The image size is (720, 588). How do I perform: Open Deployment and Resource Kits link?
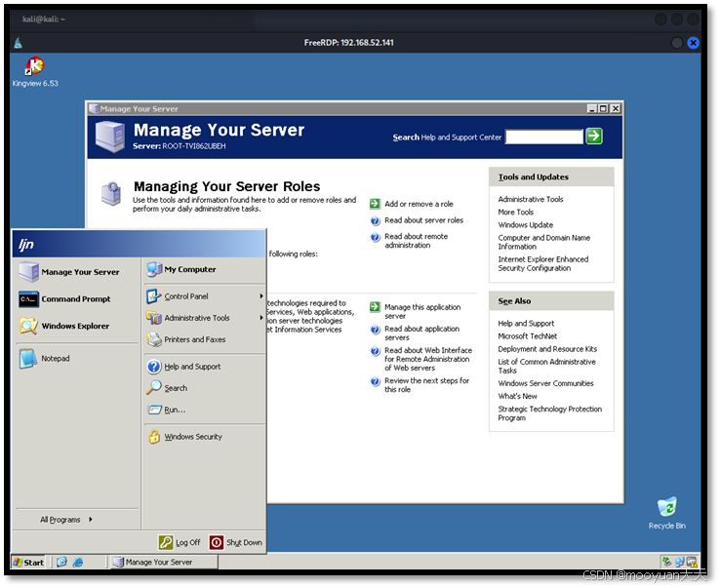[x=547, y=349]
